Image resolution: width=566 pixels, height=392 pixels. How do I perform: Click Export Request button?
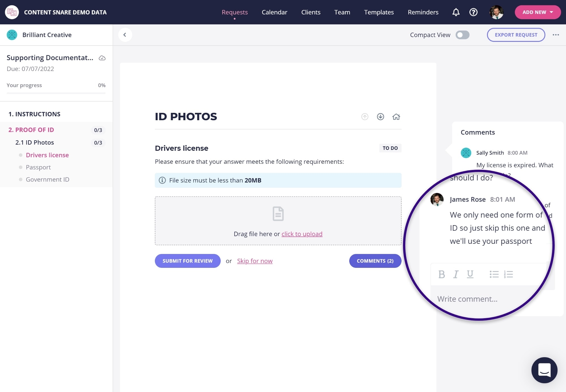point(516,35)
